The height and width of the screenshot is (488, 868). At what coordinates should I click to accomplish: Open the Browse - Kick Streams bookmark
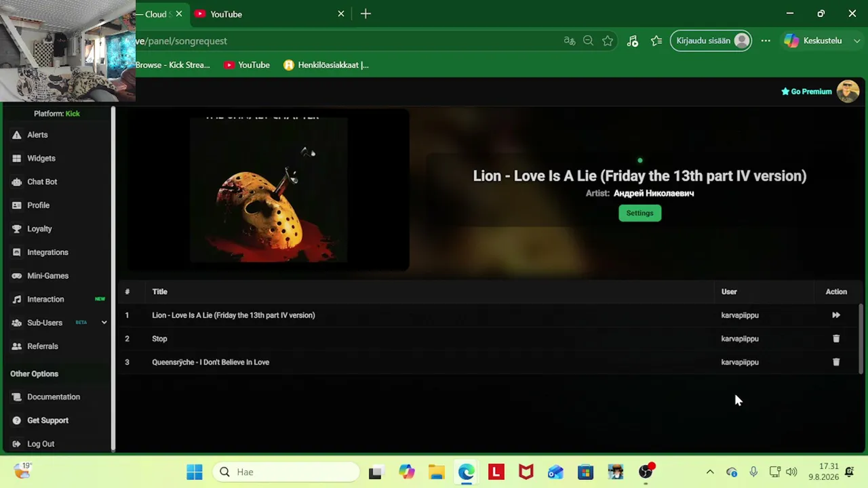click(x=173, y=65)
